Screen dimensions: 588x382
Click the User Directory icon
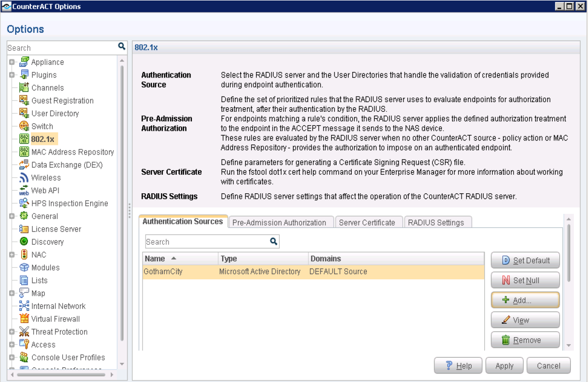coord(24,113)
